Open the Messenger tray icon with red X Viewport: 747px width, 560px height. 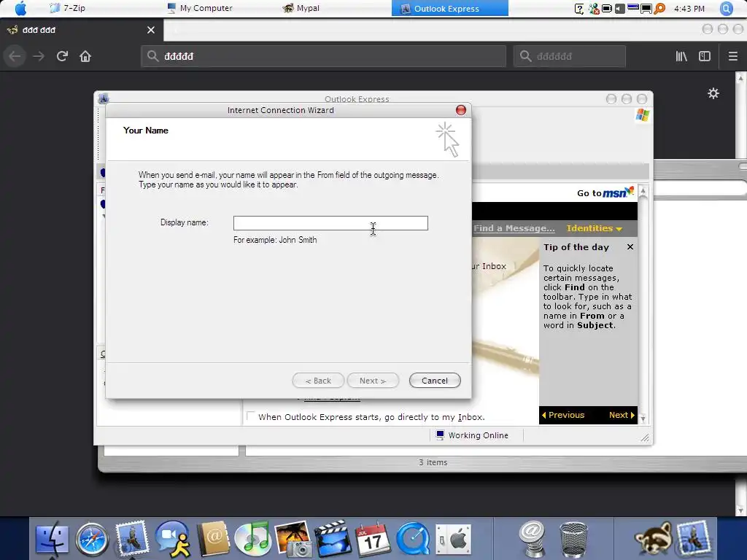tap(594, 9)
